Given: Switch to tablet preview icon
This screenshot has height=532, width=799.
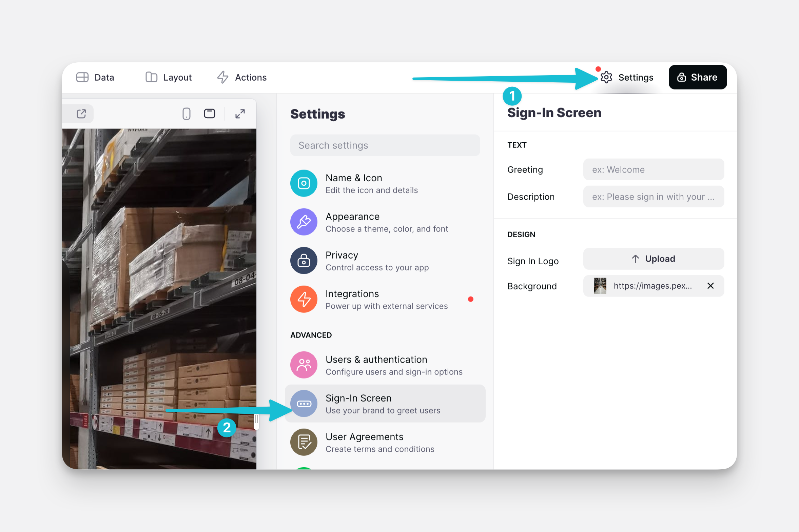Looking at the screenshot, I should [x=209, y=114].
